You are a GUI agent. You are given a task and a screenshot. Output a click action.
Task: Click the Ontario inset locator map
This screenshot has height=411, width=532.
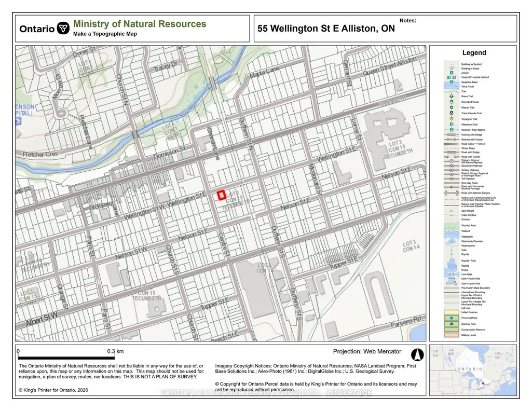[473, 370]
